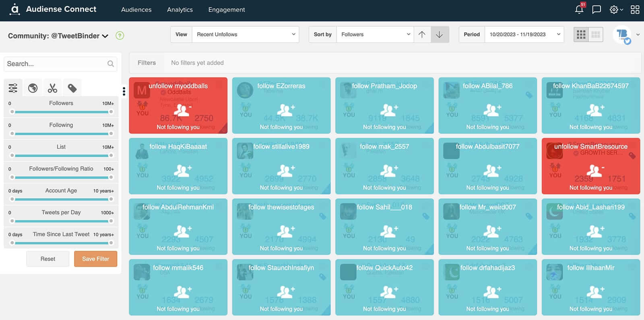Select the scissors filter tab icon

[x=52, y=88]
